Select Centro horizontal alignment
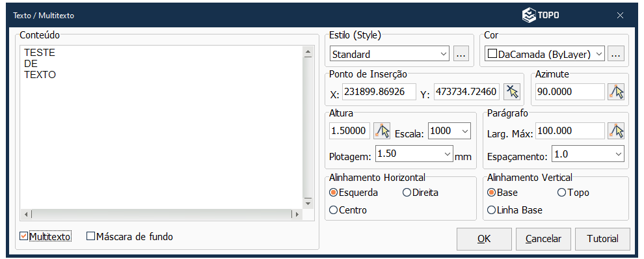The width and height of the screenshot is (644, 259). click(x=333, y=210)
